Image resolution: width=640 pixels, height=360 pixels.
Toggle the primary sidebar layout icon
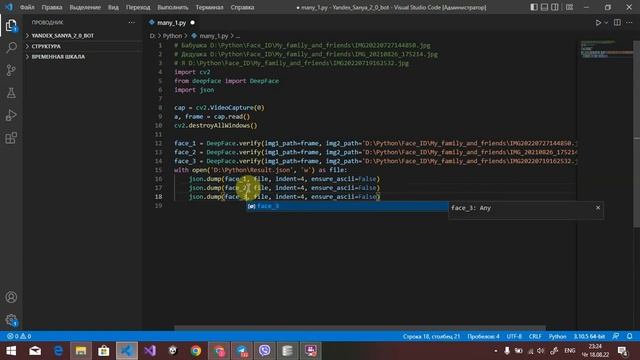(534, 7)
